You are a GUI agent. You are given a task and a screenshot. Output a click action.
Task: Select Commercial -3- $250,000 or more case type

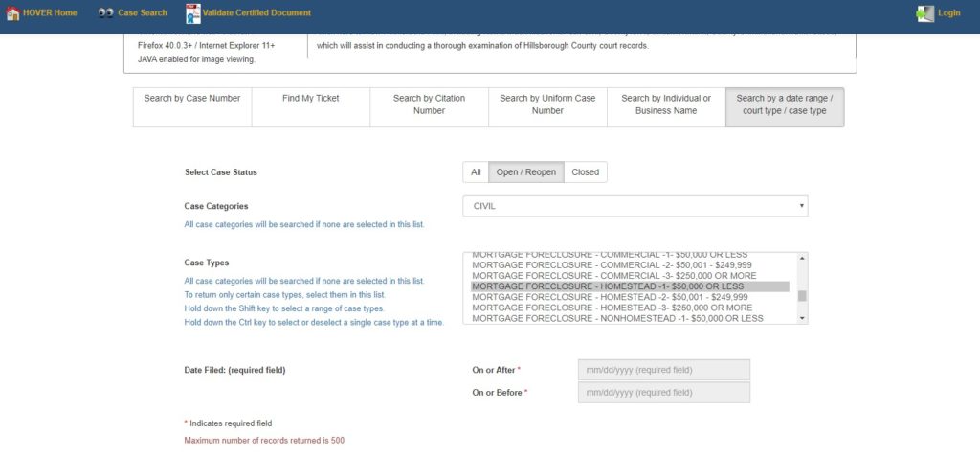click(x=630, y=276)
